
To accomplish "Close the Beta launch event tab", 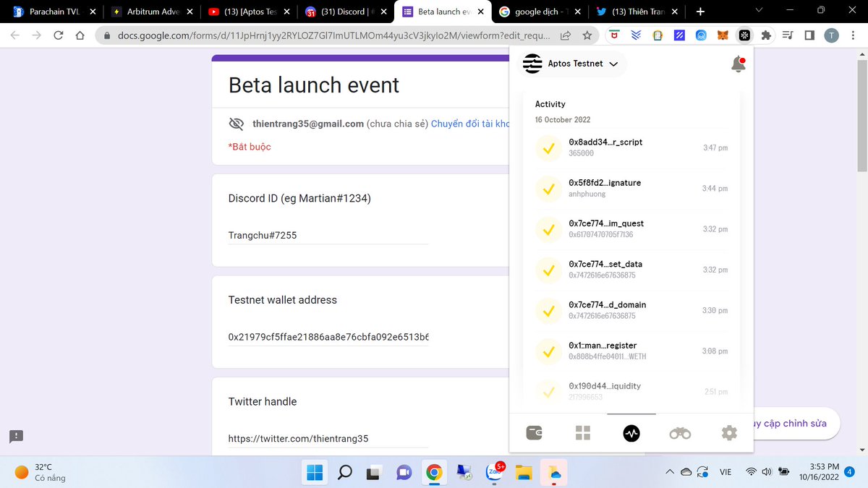I will tap(480, 12).
